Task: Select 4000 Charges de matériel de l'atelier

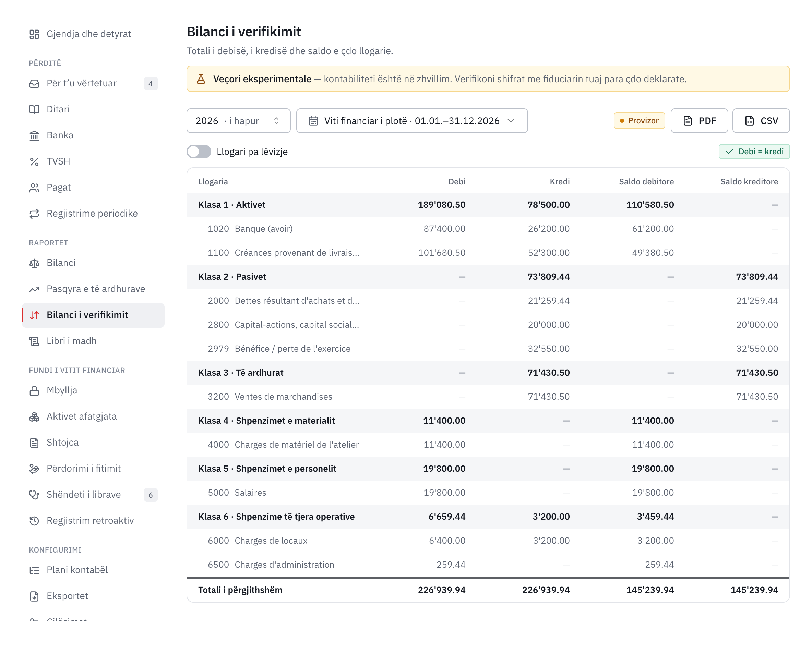Action: coord(488,445)
